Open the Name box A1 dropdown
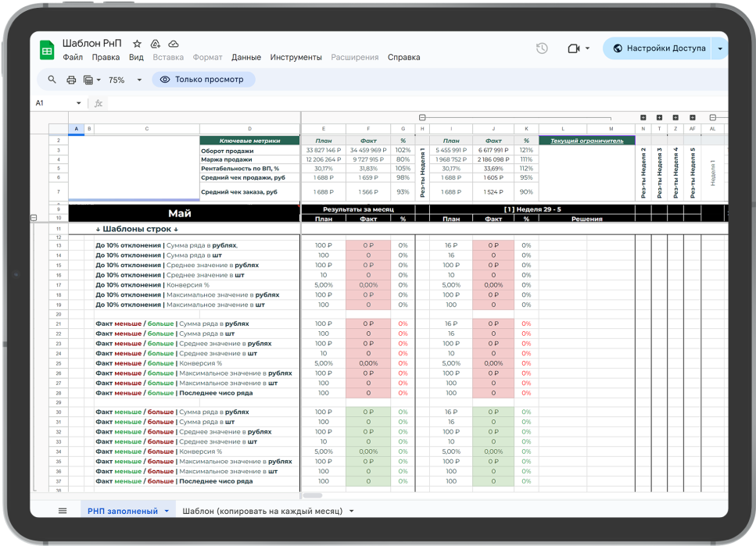This screenshot has width=756, height=546. coord(78,103)
